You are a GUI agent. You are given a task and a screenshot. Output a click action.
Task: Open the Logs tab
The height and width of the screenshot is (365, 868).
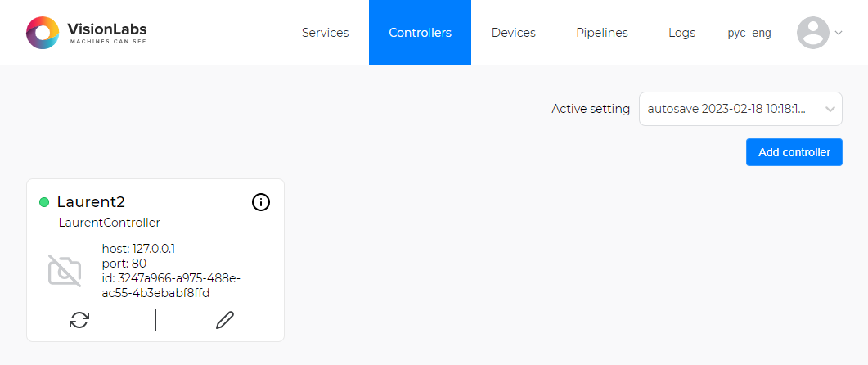[x=682, y=33]
